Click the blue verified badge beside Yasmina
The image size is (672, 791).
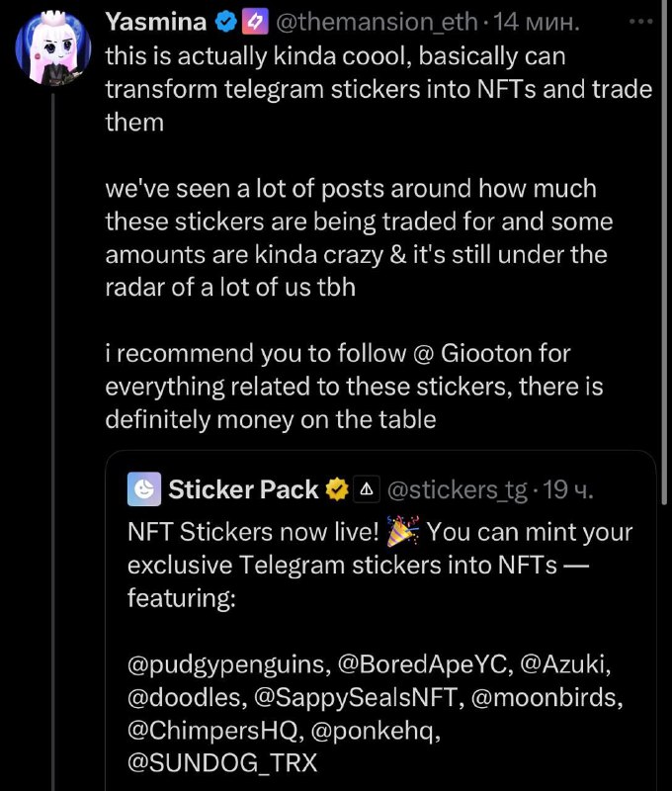click(224, 21)
